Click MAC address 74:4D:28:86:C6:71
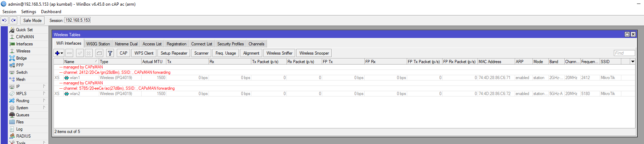This screenshot has height=144, width=644. (495, 78)
